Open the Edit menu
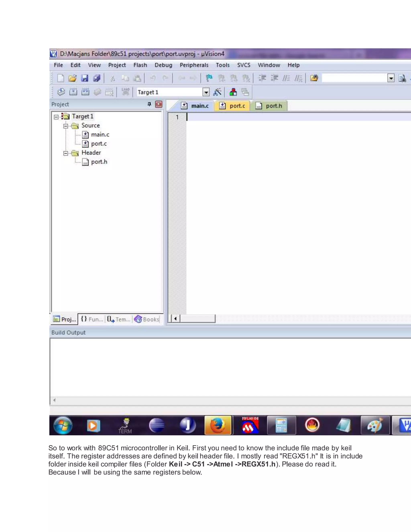 (75, 65)
